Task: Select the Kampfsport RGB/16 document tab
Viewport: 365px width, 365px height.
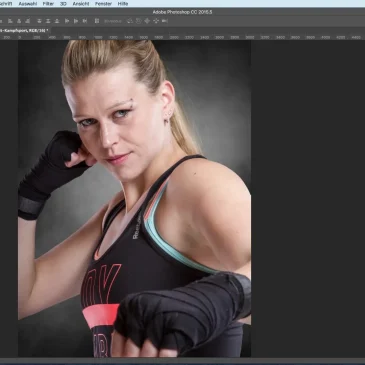Action: [25, 30]
